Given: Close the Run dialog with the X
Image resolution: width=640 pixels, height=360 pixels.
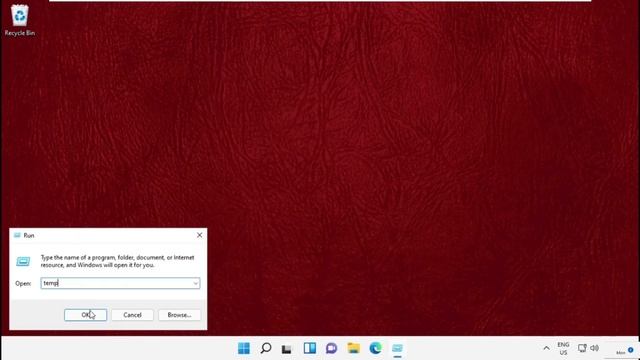Looking at the screenshot, I should point(199,235).
